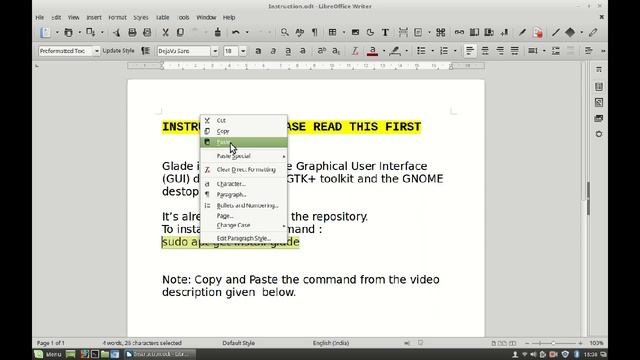
Task: Open the paragraph style dropdown
Action: click(x=97, y=51)
